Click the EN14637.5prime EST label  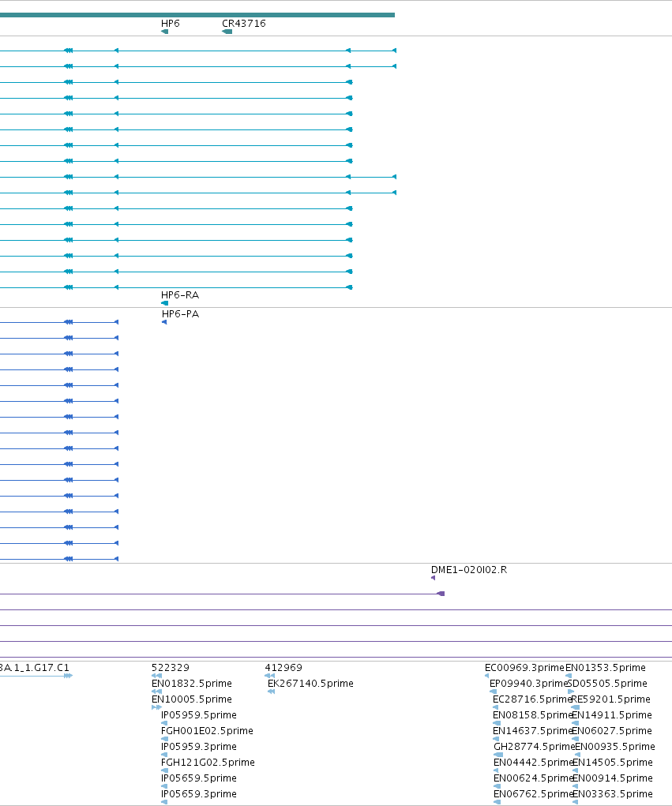click(533, 731)
